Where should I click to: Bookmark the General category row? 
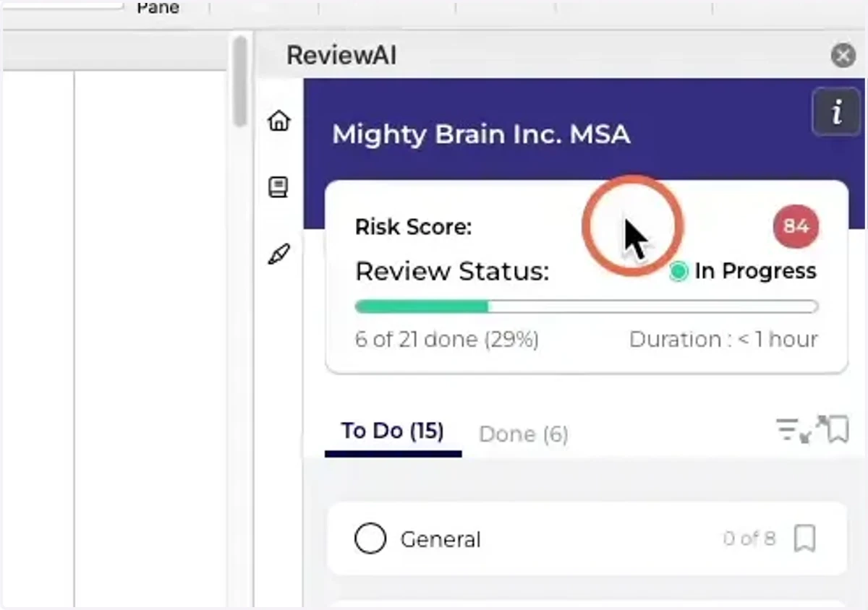805,539
